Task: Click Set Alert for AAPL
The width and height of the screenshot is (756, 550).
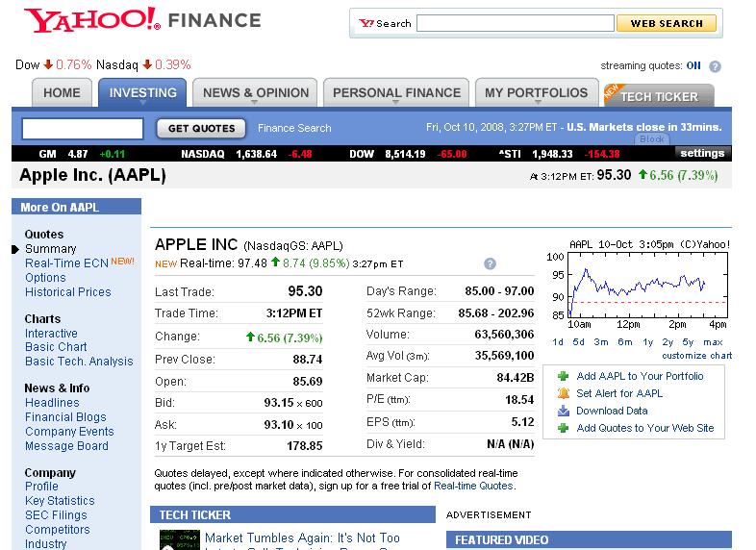Action: 619,393
